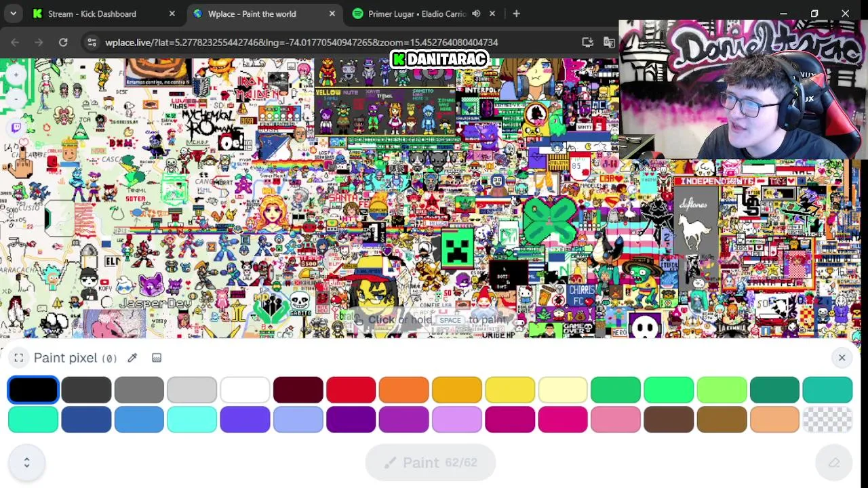868x488 pixels.
Task: Select the transparent checkered swatch
Action: click(827, 420)
